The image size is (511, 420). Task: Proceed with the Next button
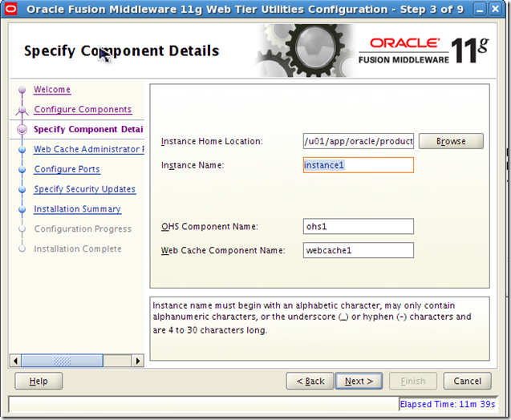359,381
